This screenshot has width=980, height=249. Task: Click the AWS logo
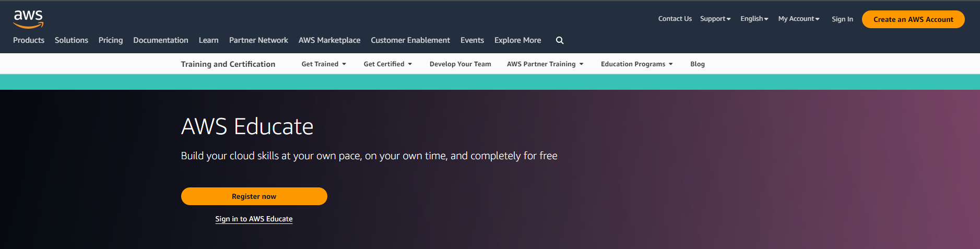coord(28,19)
